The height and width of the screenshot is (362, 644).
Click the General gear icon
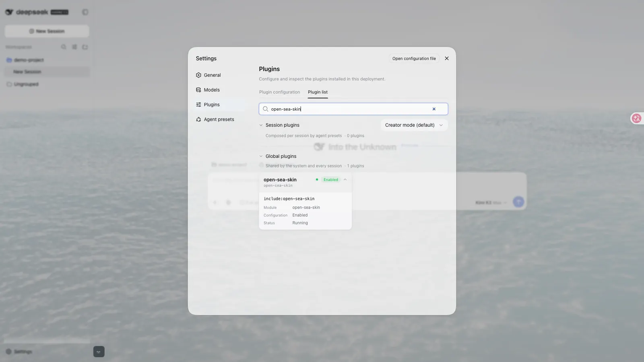(x=198, y=75)
